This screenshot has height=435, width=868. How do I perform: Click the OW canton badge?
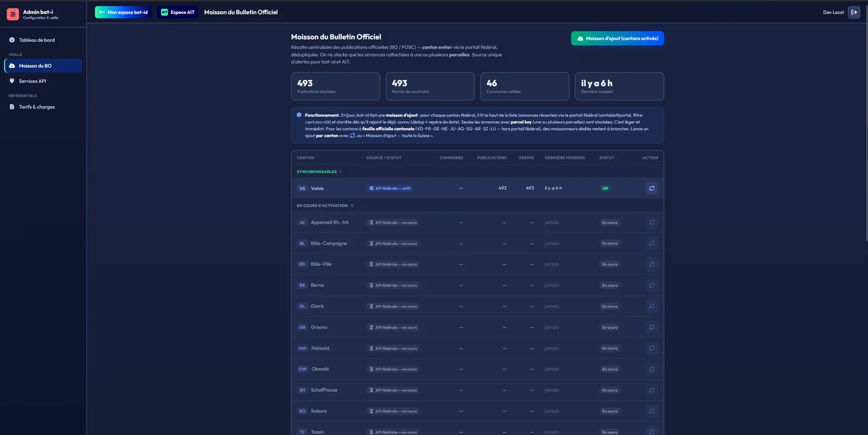302,369
